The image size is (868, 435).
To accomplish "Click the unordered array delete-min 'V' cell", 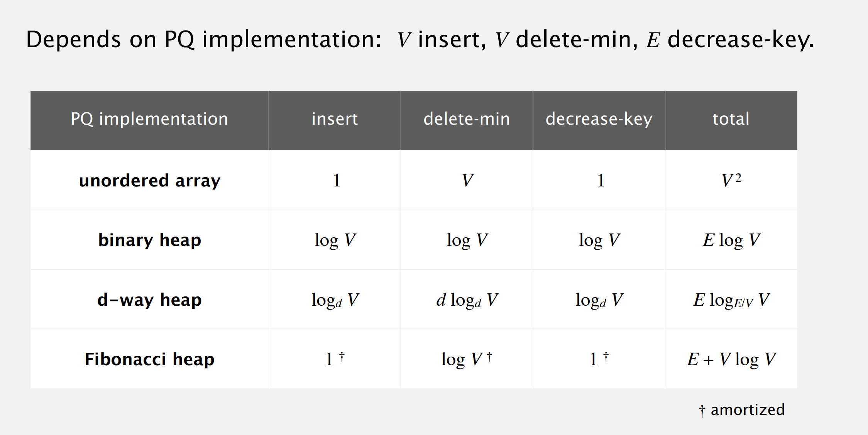I will 467,180.
